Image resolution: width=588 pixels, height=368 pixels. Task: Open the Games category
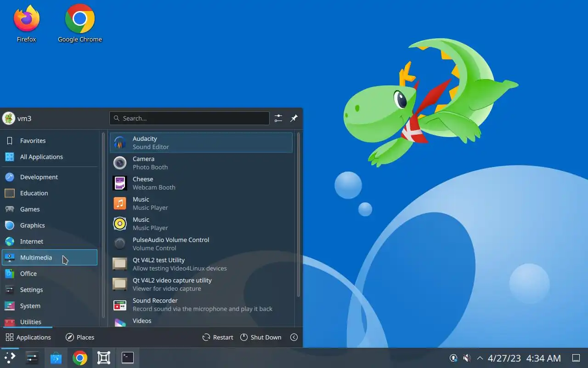(x=50, y=209)
